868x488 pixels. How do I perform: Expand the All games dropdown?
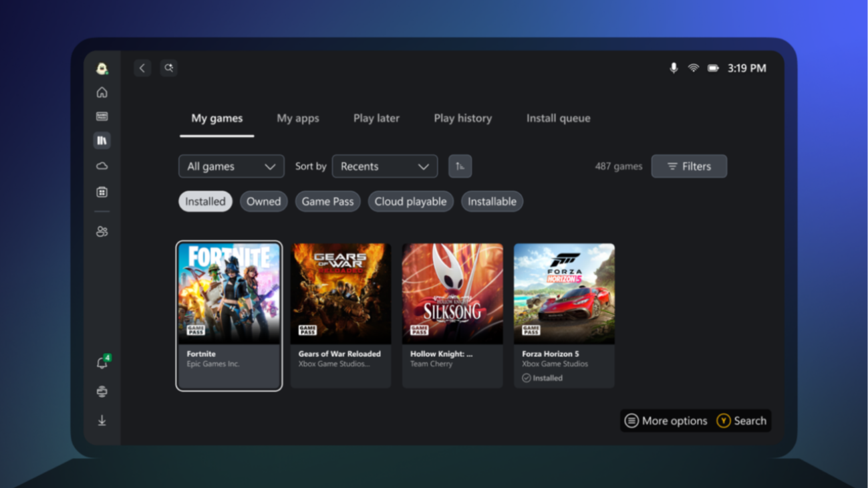[231, 166]
